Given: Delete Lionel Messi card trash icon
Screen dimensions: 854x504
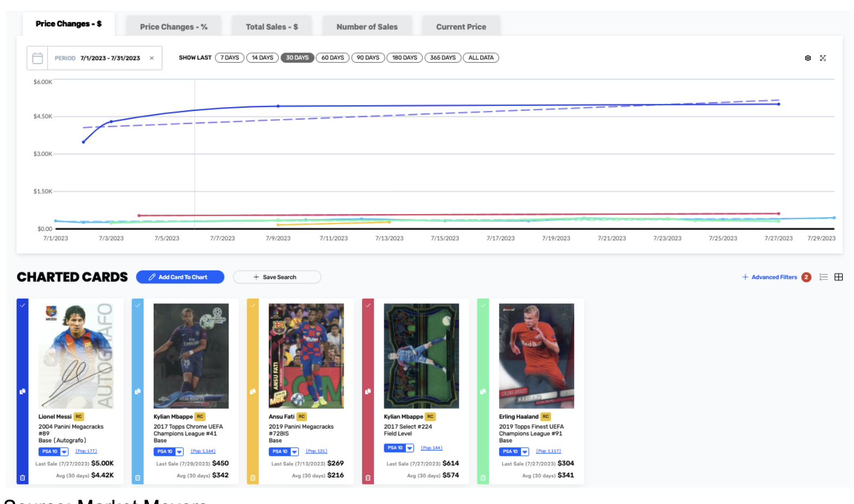Looking at the screenshot, I should pyautogui.click(x=23, y=478).
